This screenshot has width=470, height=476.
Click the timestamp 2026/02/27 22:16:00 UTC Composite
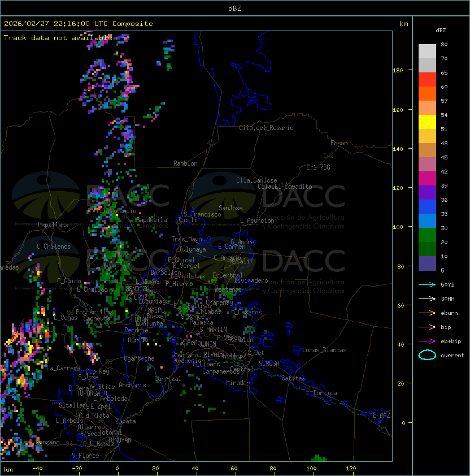79,23
